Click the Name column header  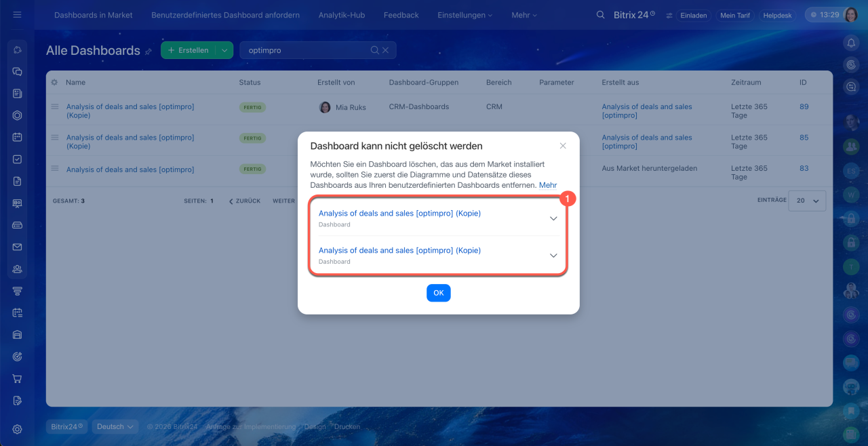[75, 82]
